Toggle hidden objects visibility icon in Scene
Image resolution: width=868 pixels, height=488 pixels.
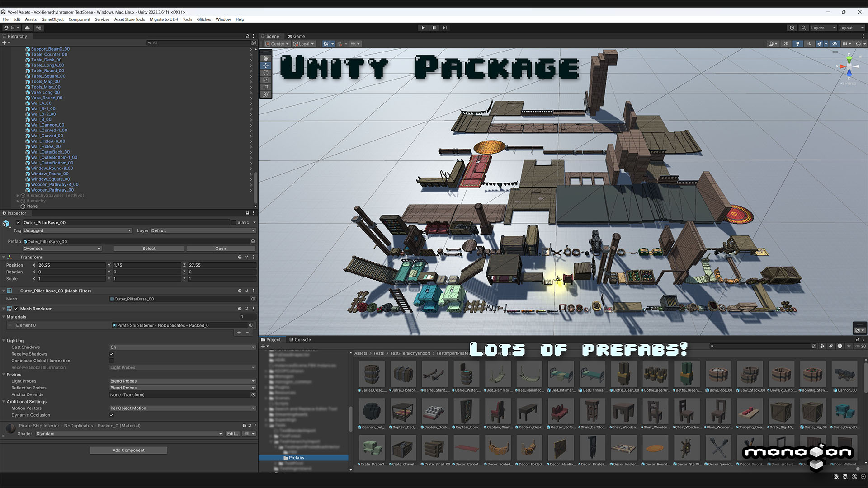tap(835, 44)
